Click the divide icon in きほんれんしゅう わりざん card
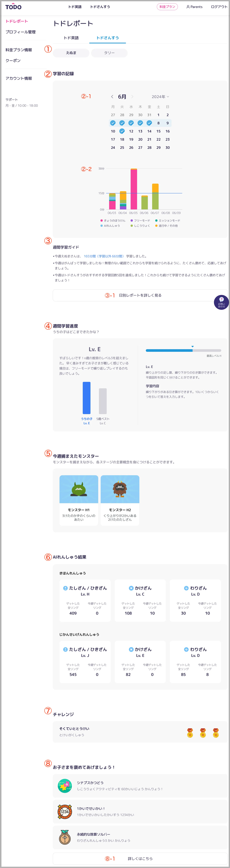This screenshot has height=868, width=230. tap(186, 588)
